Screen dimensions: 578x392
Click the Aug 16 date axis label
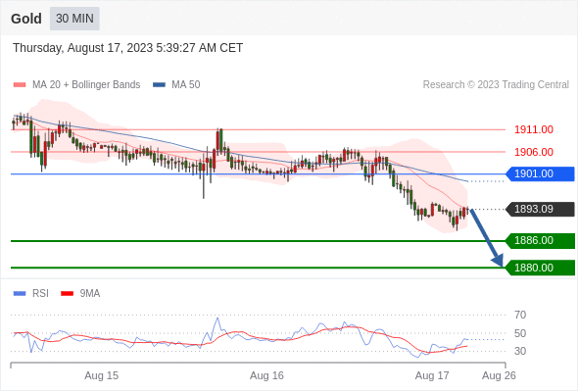(x=266, y=375)
